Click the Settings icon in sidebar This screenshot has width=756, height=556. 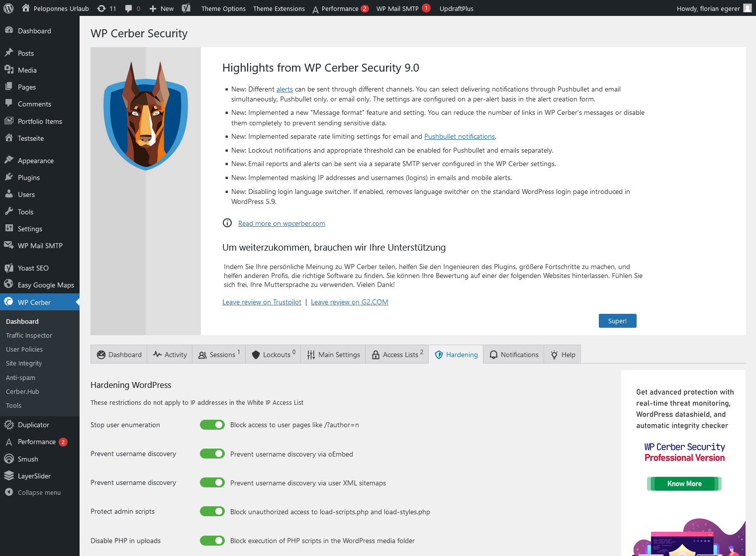9,228
